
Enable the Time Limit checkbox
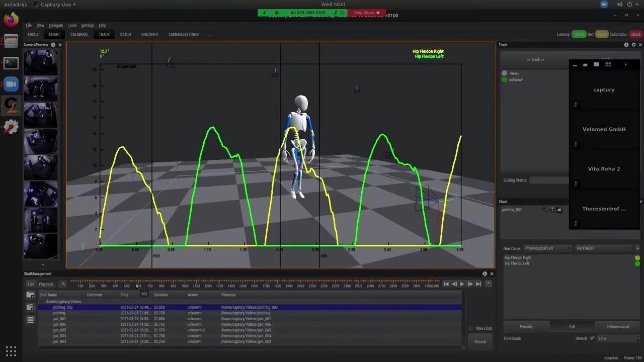click(471, 328)
